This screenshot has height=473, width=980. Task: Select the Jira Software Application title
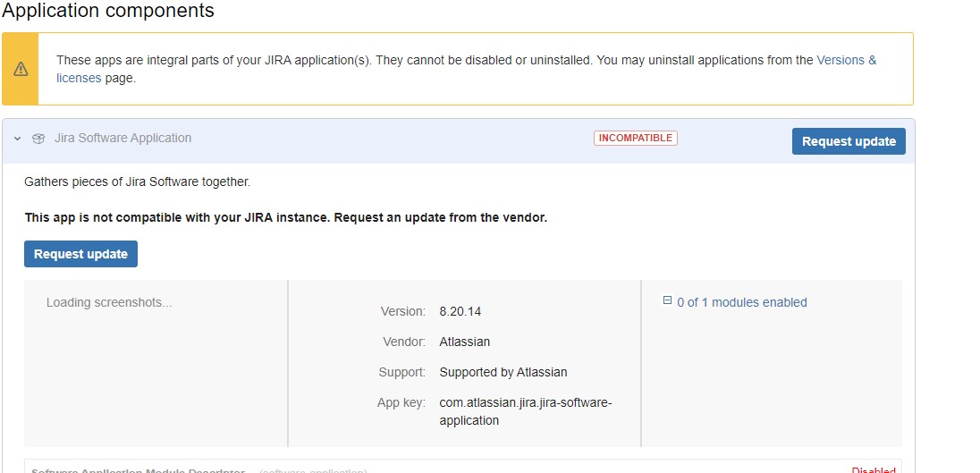(123, 138)
